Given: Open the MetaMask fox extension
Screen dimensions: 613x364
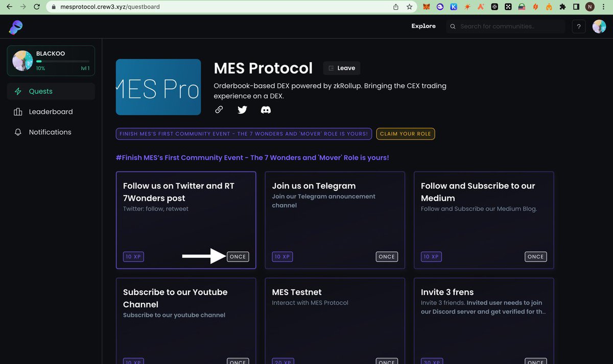Looking at the screenshot, I should 427,7.
